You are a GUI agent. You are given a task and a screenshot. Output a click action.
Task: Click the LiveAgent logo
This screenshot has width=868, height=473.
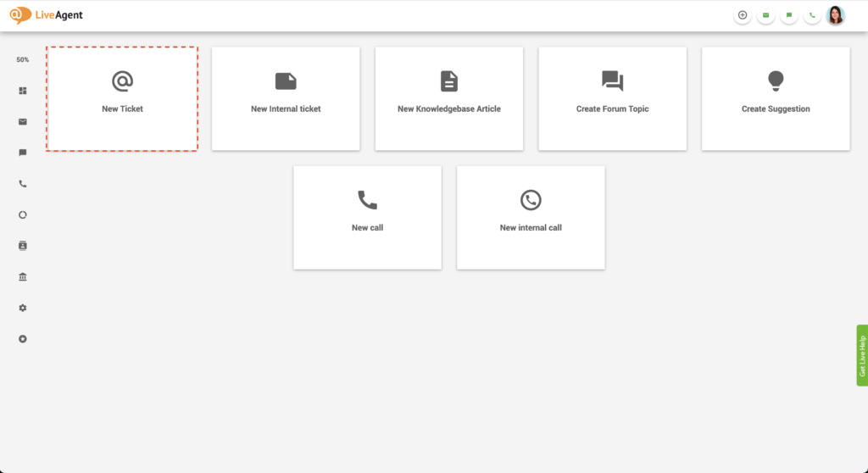click(47, 15)
